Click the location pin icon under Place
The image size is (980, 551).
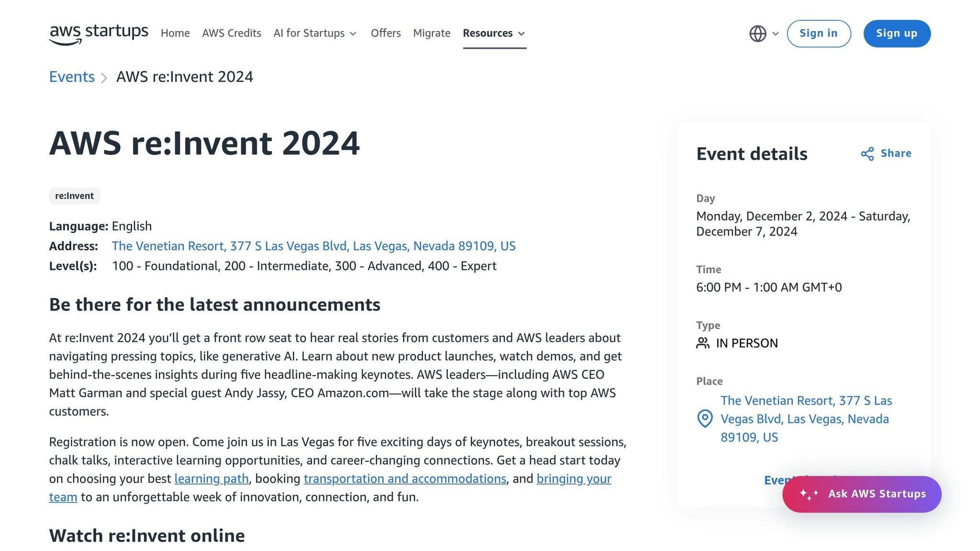click(x=704, y=419)
